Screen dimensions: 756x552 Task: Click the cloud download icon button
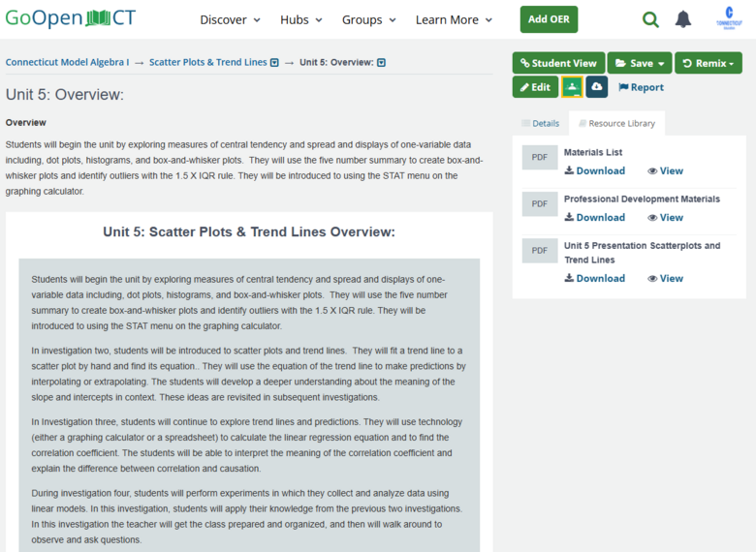(597, 87)
